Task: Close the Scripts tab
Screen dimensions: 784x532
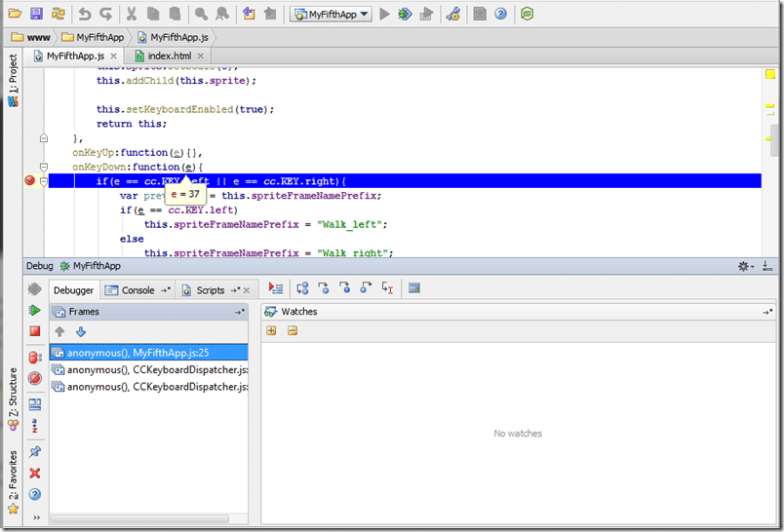Action: tap(247, 290)
